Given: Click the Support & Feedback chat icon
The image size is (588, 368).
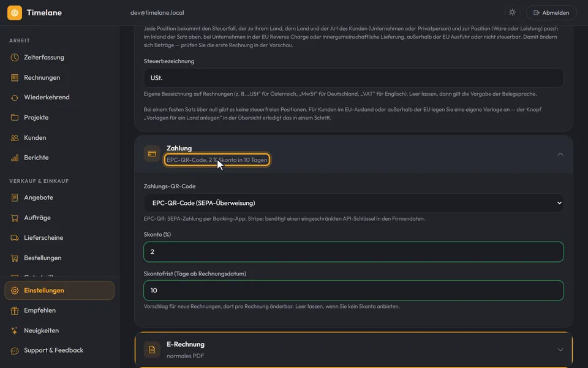Looking at the screenshot, I should pos(15,351).
